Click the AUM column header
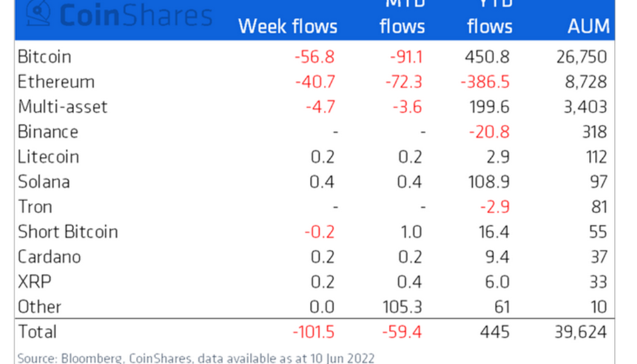This screenshot has height=364, width=637. click(588, 26)
